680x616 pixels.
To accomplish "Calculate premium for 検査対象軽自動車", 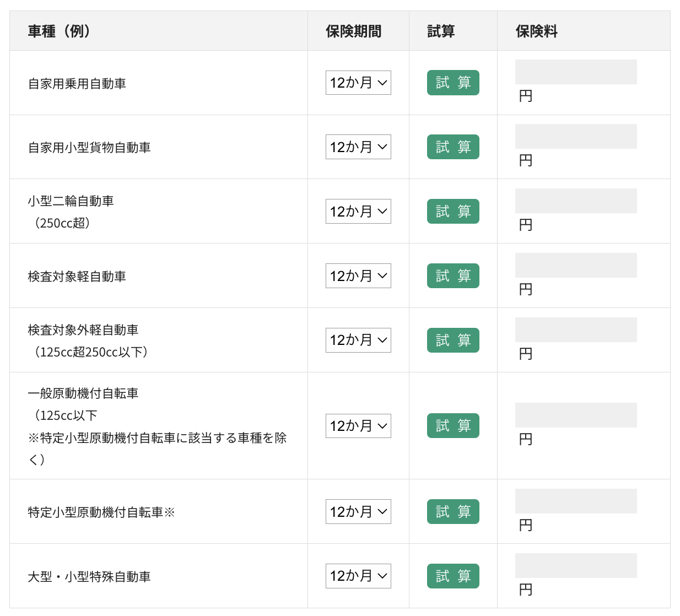I will [453, 276].
